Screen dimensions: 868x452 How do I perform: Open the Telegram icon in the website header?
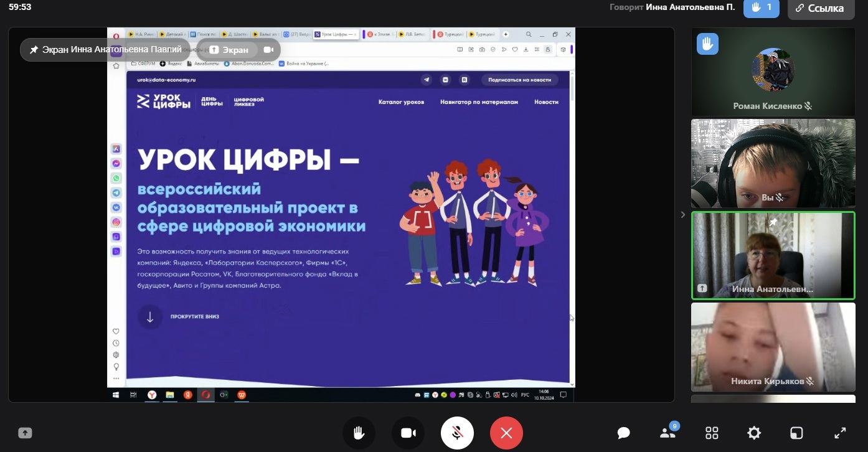pos(427,80)
